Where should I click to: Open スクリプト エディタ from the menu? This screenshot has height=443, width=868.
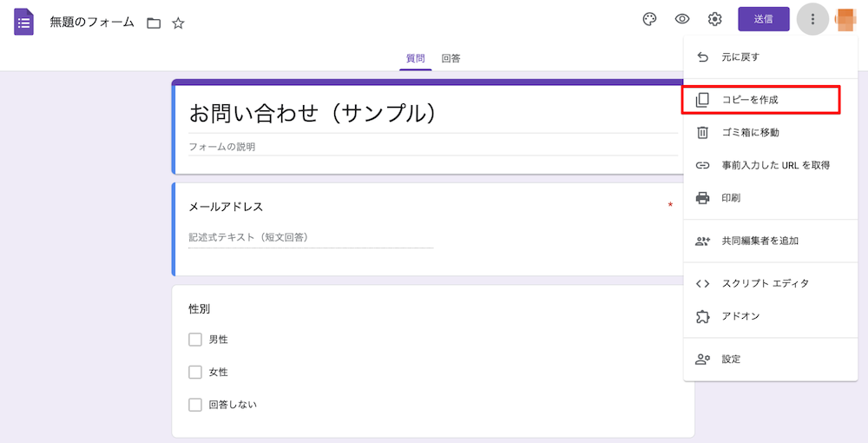click(771, 283)
